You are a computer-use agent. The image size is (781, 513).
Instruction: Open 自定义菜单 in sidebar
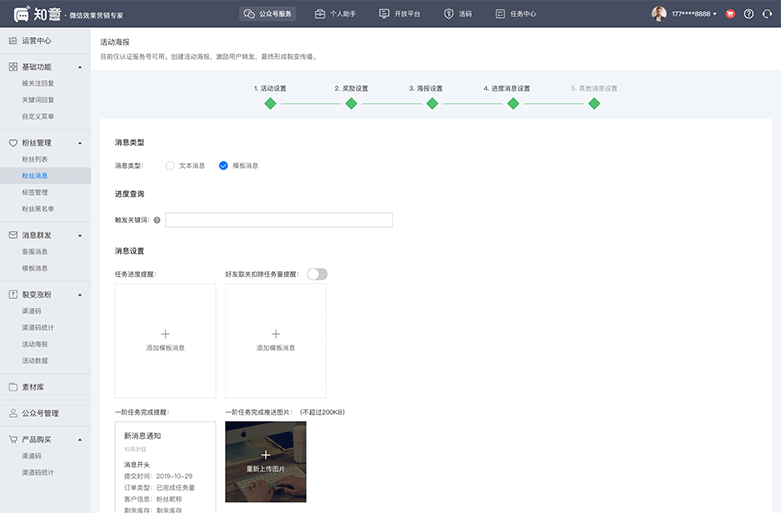(38, 116)
